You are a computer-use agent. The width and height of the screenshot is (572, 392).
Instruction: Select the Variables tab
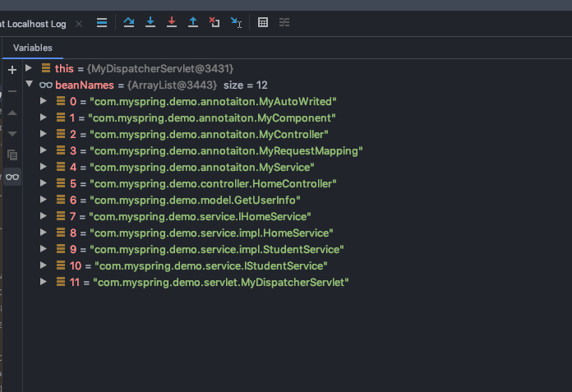click(33, 48)
